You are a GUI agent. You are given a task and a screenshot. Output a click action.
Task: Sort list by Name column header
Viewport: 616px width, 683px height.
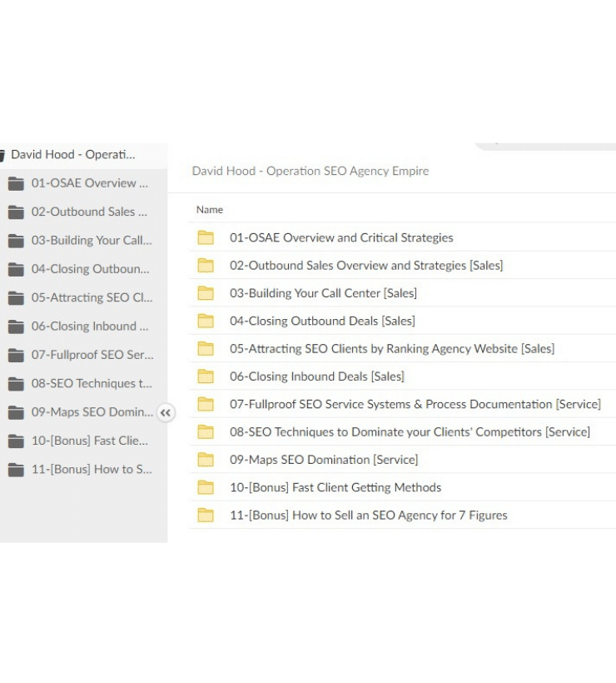click(210, 210)
